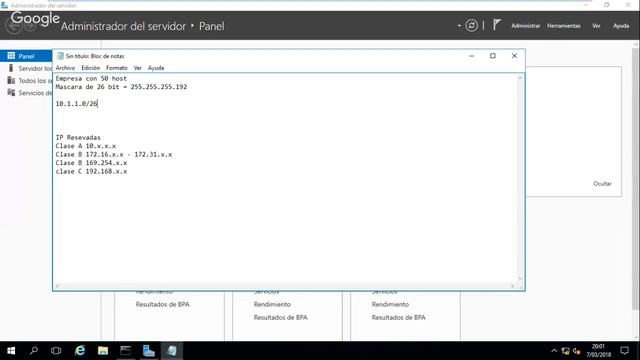Viewport: 640px width, 360px height.
Task: Open the Ayuda menu in Notepad
Action: [156, 68]
